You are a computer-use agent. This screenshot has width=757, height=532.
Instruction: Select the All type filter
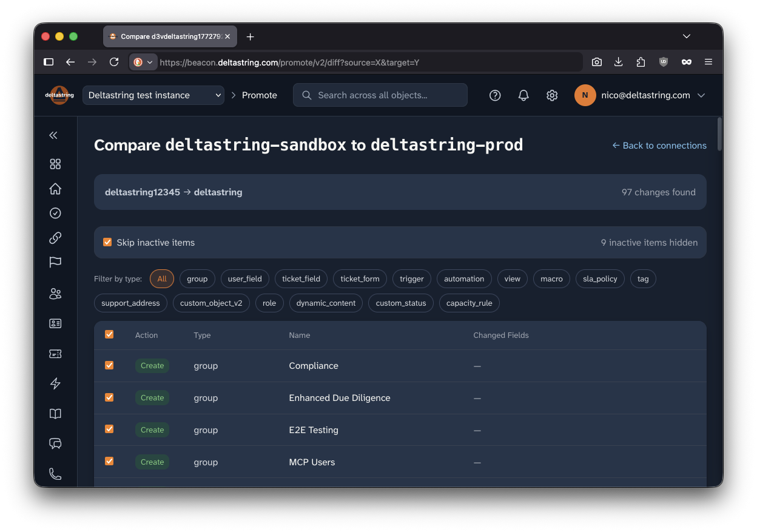coord(162,279)
